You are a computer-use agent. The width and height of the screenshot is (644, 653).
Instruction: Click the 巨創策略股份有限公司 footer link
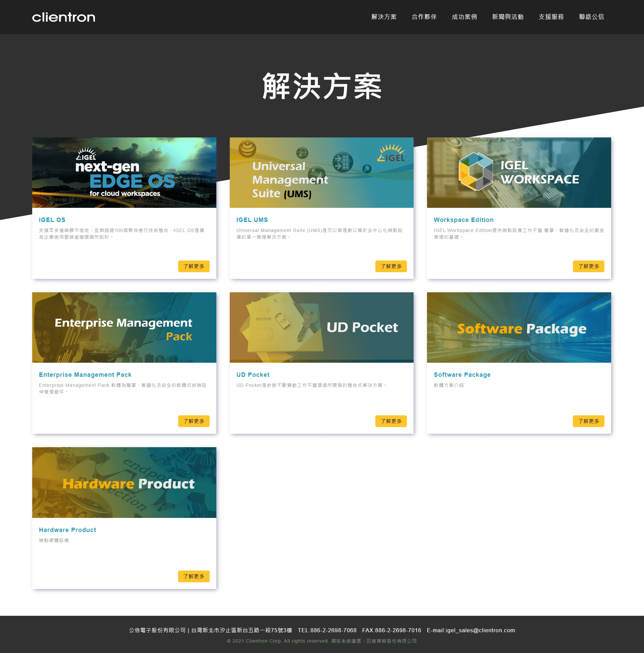click(x=392, y=641)
